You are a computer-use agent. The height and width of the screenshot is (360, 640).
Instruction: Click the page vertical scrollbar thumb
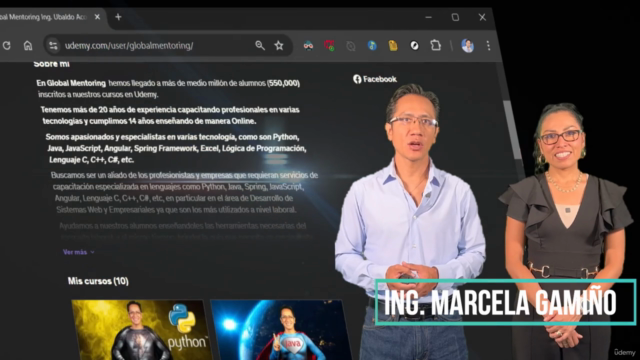tap(511, 130)
